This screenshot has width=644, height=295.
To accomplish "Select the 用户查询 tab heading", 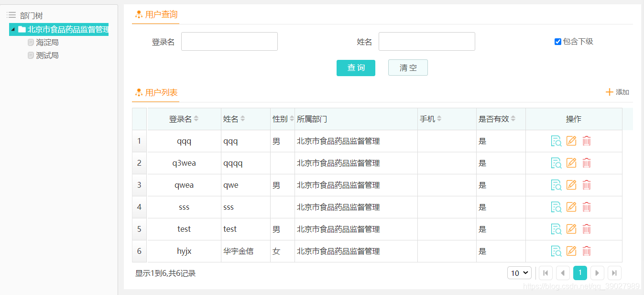I will (161, 15).
